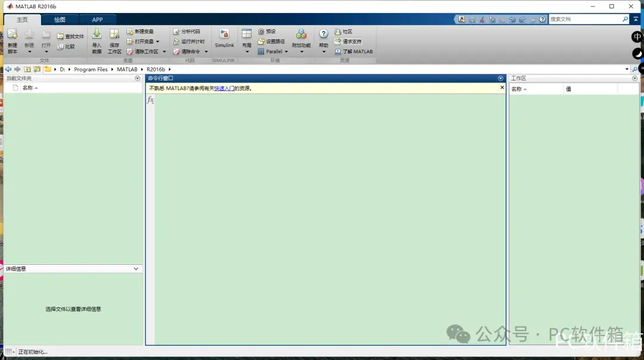Open the 打开 file button
The image size is (644, 360).
click(x=46, y=39)
